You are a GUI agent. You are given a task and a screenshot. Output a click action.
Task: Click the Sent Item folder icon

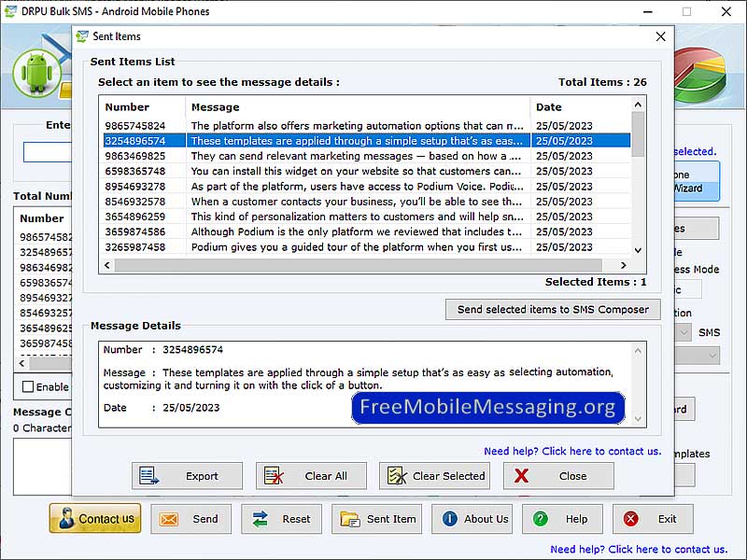pos(350,519)
